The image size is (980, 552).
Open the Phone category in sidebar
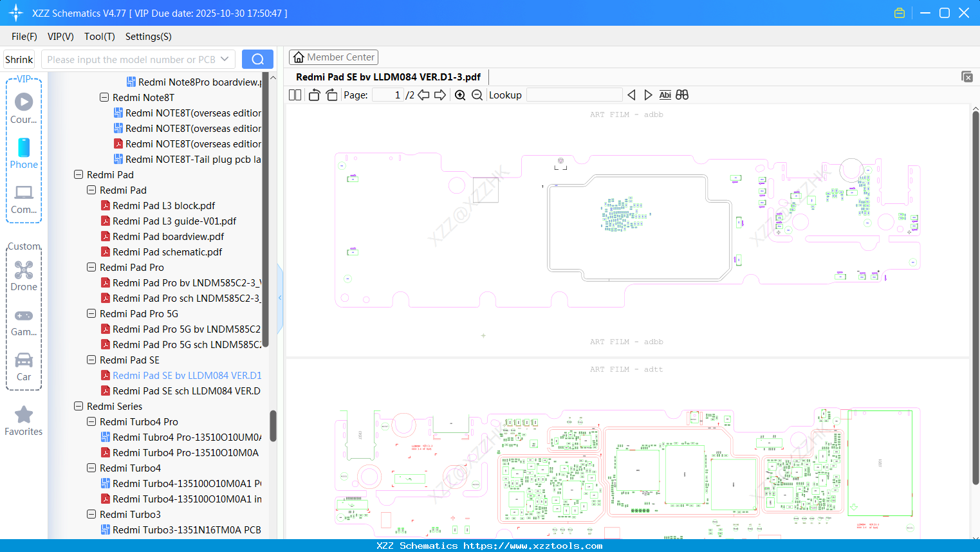click(24, 154)
